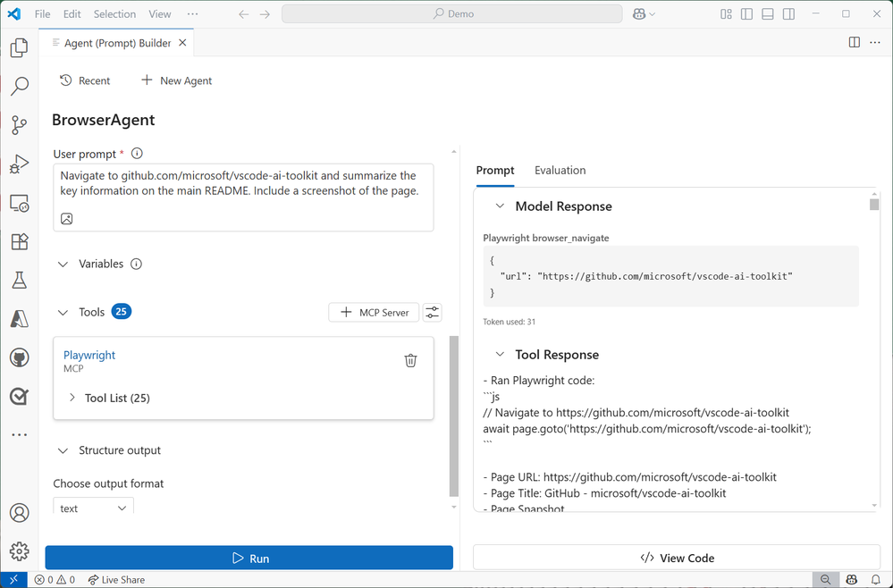
Task: Click the left panel vertical scrollbar
Action: (454, 416)
